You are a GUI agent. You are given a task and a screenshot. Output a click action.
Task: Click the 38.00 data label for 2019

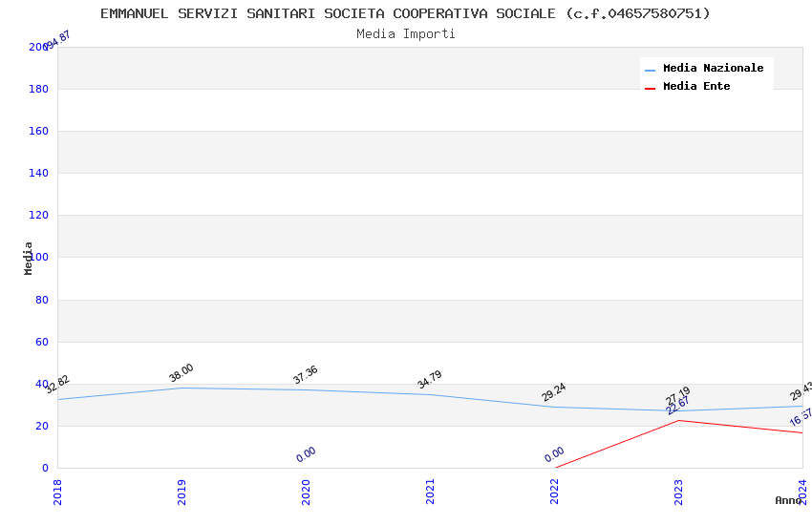(x=182, y=372)
